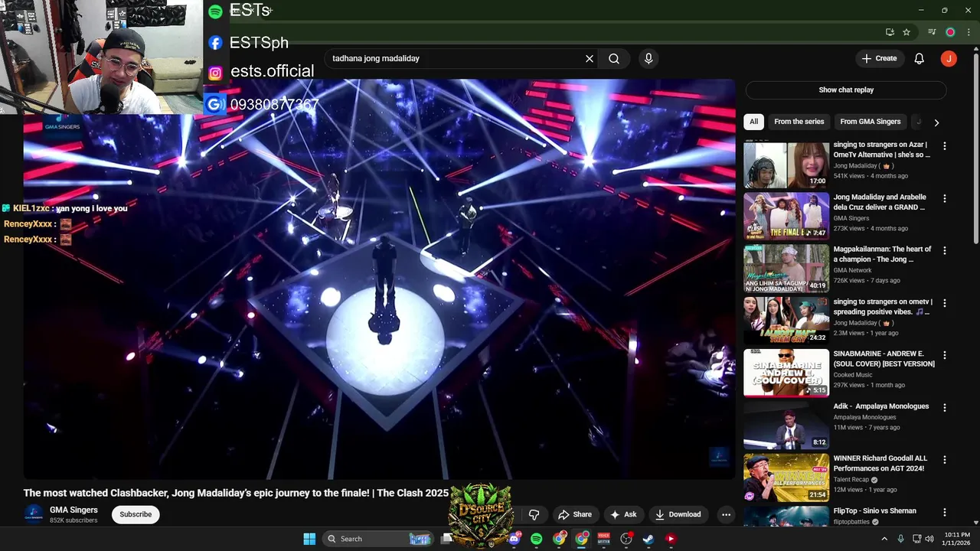Select From GMA Singers chip
Screen dimensions: 980x551
pos(871,122)
